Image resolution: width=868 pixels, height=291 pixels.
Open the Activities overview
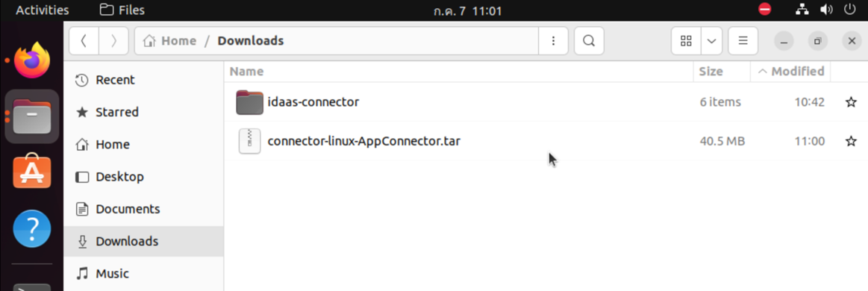pos(43,10)
